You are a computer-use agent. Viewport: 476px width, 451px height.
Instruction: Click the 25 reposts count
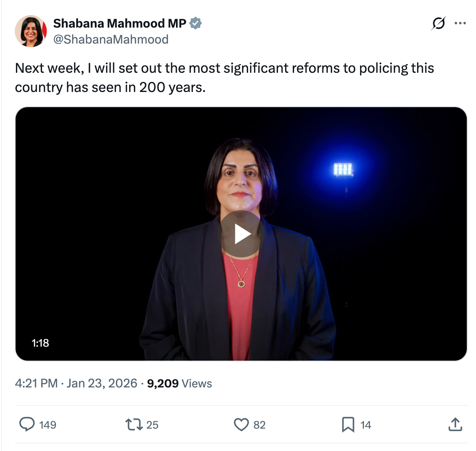[152, 425]
